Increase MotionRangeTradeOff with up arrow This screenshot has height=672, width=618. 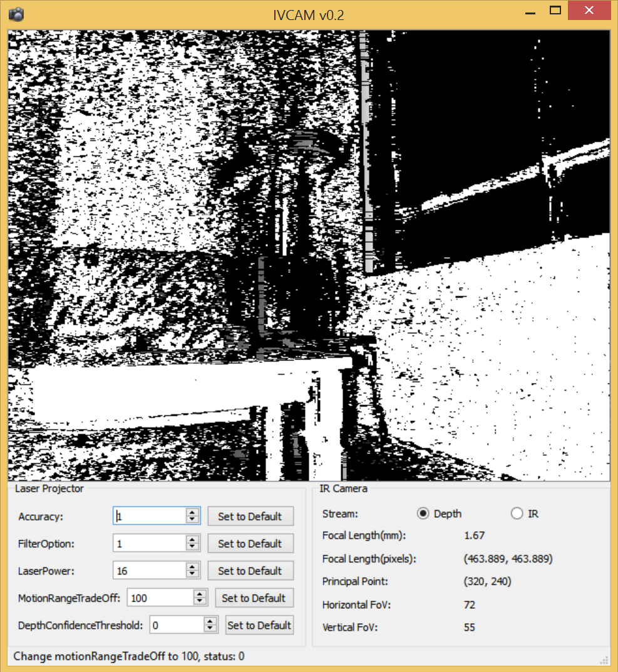point(200,594)
